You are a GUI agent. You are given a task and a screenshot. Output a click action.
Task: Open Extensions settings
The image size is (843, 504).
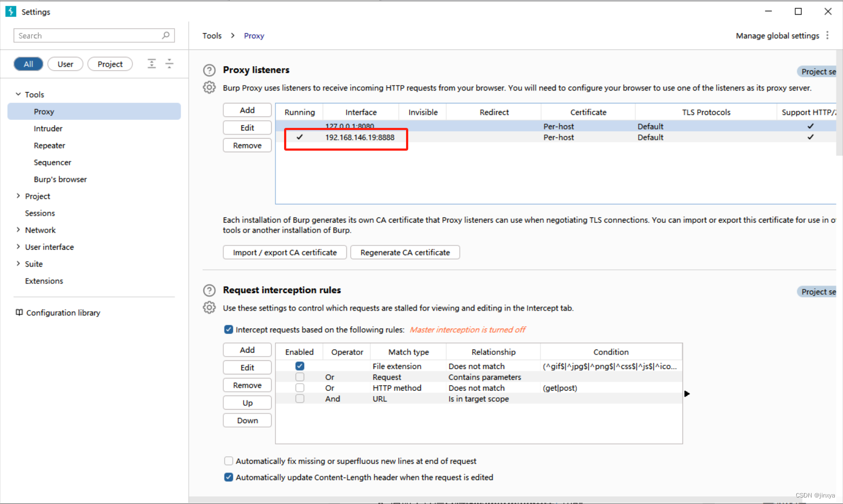click(44, 281)
